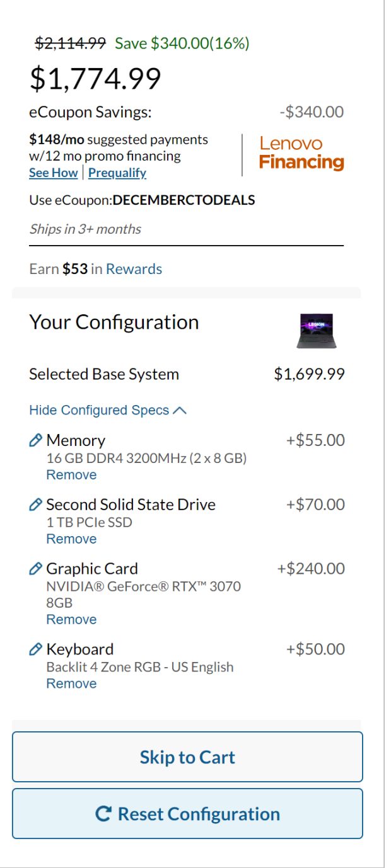Viewport: 391px width, 868px height.
Task: Click the pencil edit icon beside Memory
Action: click(x=36, y=440)
